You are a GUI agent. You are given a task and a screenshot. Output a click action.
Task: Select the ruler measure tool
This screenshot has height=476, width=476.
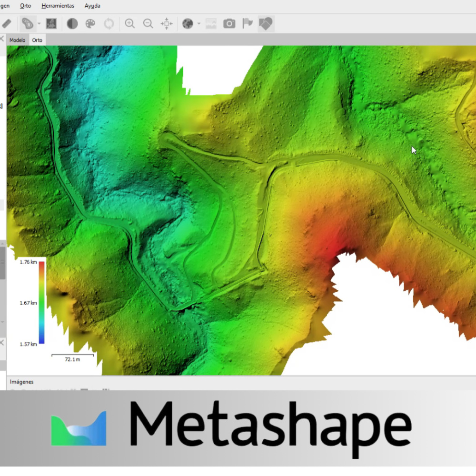(6, 24)
